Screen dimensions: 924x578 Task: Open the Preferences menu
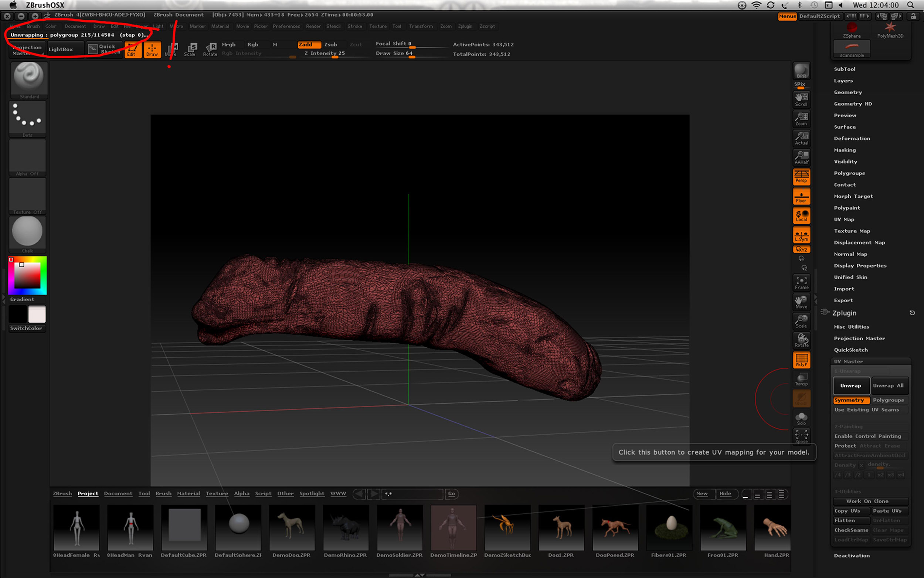point(286,26)
